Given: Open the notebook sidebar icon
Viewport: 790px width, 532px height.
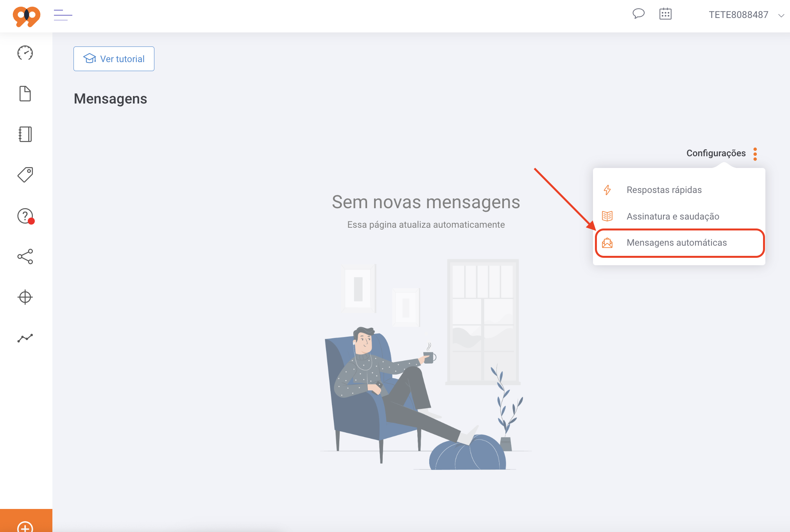Looking at the screenshot, I should coord(25,134).
